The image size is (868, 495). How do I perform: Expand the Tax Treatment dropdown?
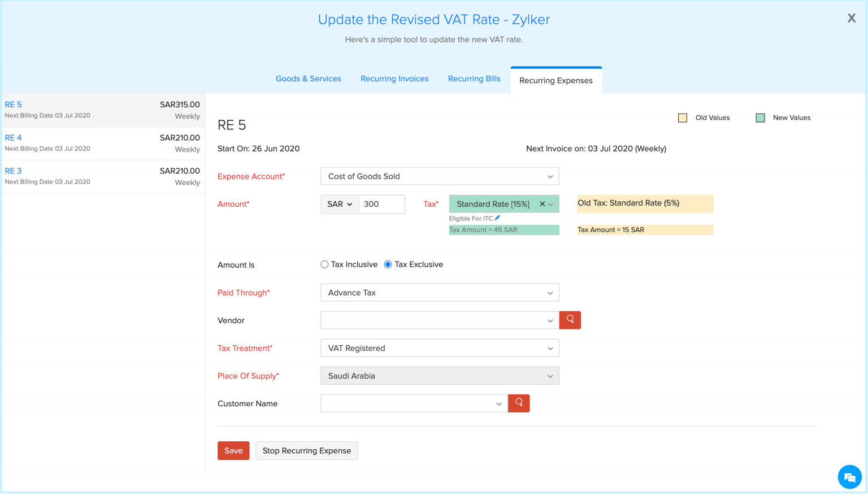(x=439, y=348)
